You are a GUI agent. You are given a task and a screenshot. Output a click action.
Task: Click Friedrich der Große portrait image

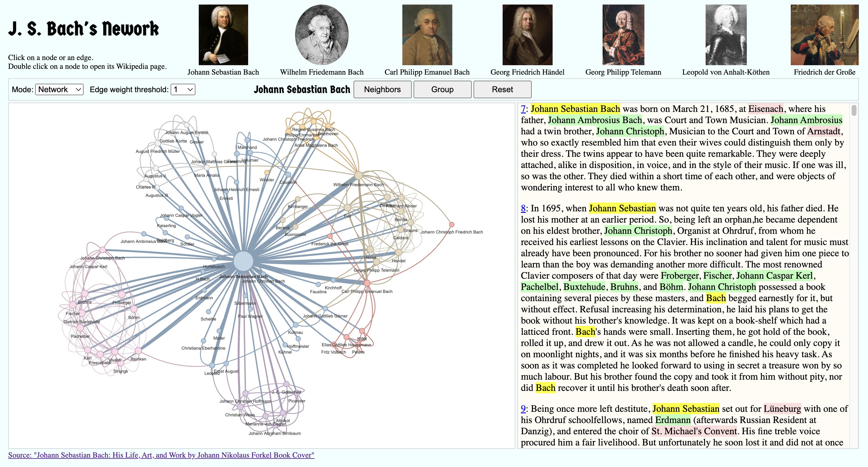[824, 35]
